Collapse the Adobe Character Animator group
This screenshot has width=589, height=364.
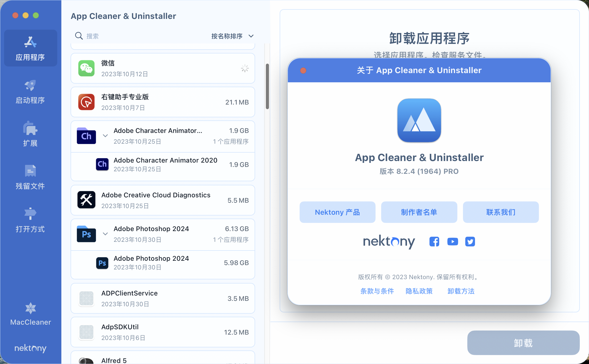105,136
